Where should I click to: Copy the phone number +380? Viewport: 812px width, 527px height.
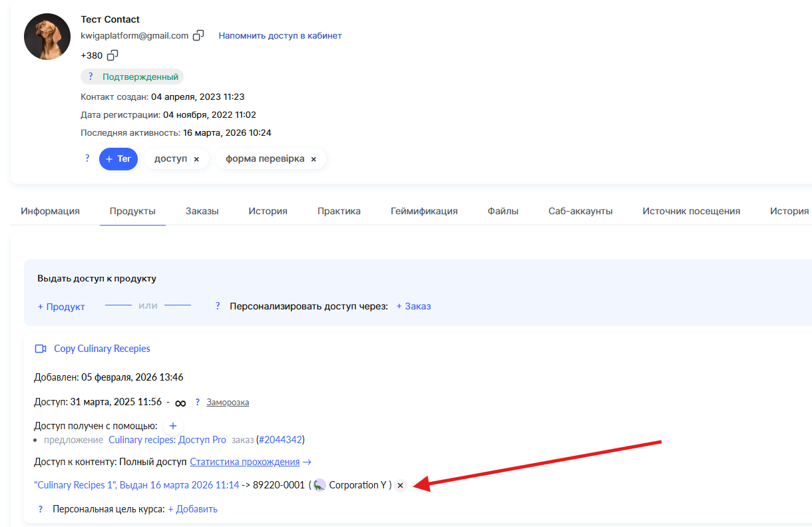click(x=113, y=55)
